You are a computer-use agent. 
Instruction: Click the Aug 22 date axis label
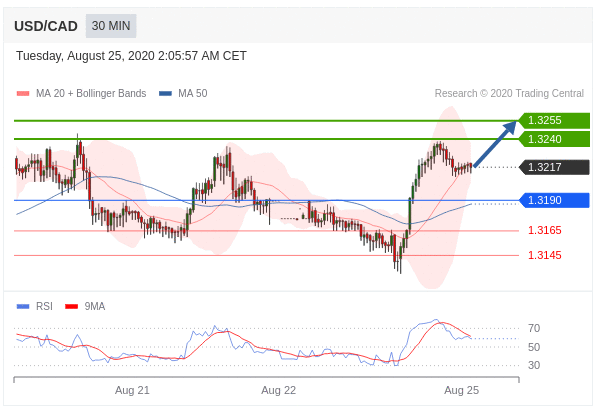[278, 390]
